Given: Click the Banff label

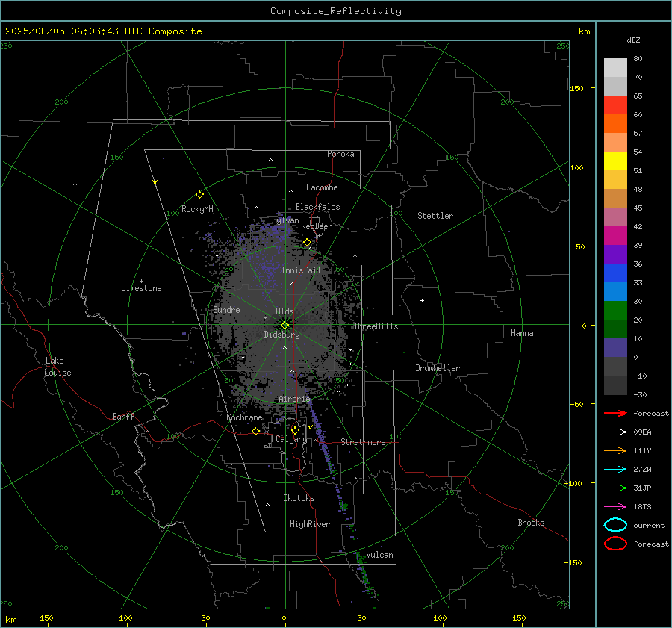Looking at the screenshot, I should 123,416.
